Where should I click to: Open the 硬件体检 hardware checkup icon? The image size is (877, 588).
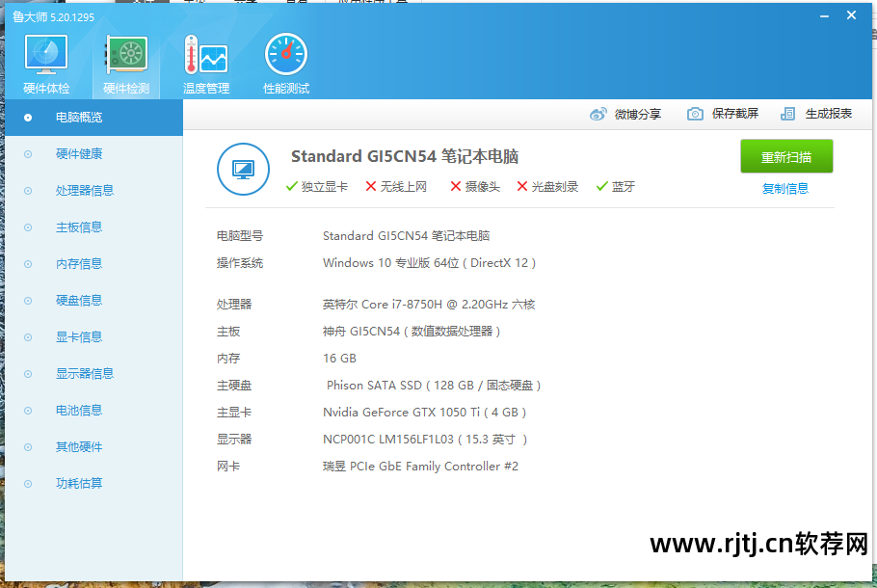(x=46, y=55)
